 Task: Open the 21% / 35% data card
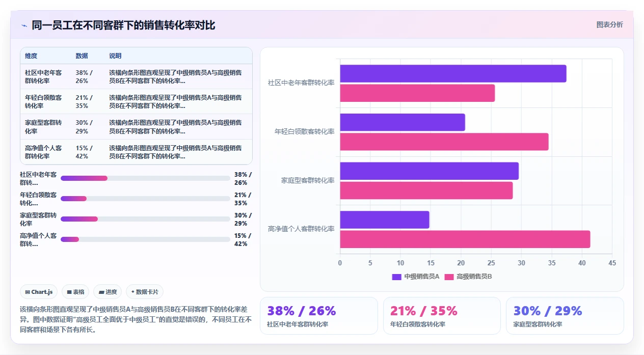442,316
